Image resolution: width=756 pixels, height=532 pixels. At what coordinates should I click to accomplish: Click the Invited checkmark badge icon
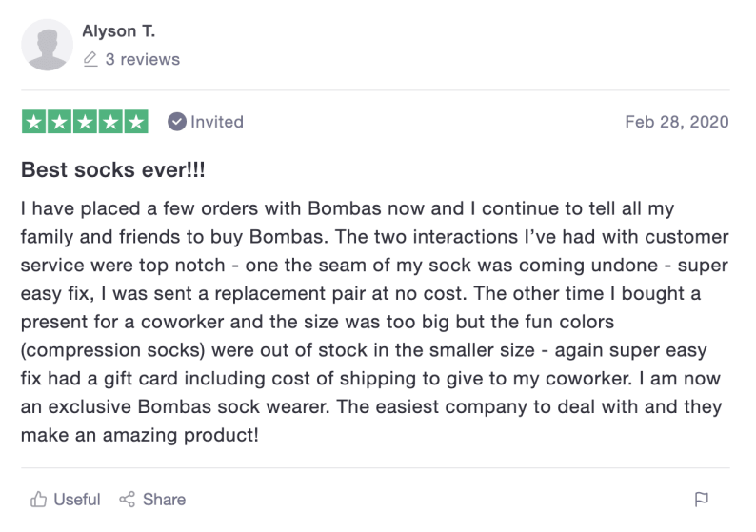(x=176, y=122)
